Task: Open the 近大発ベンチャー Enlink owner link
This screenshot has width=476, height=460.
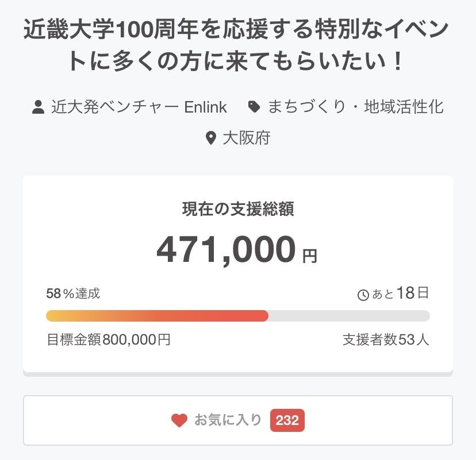Action: pyautogui.click(x=139, y=107)
